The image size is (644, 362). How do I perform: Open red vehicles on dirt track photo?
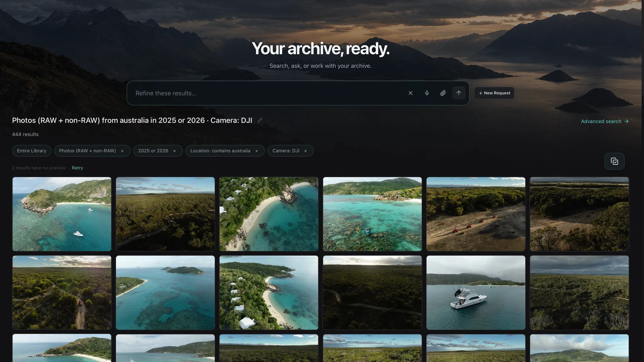476,214
